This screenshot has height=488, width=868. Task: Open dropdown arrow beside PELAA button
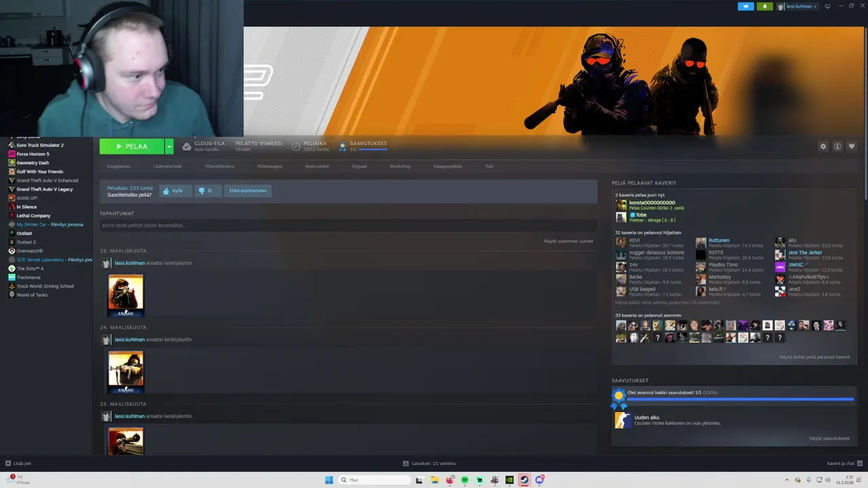169,146
